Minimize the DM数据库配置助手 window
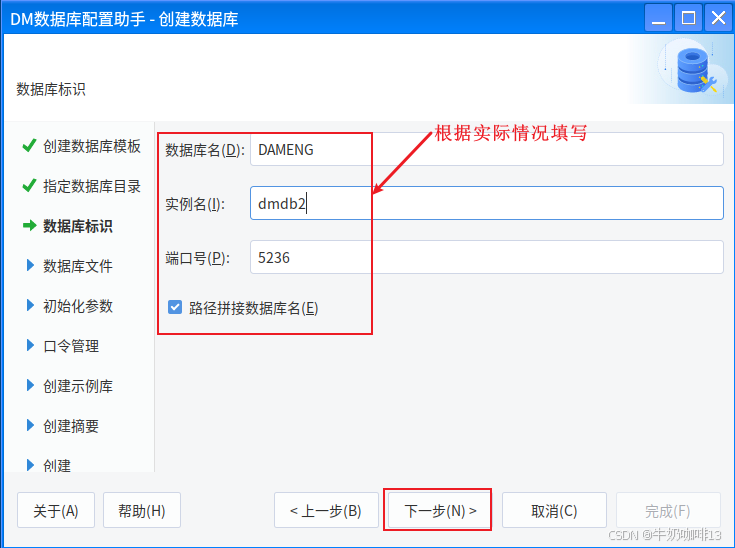 pos(659,18)
